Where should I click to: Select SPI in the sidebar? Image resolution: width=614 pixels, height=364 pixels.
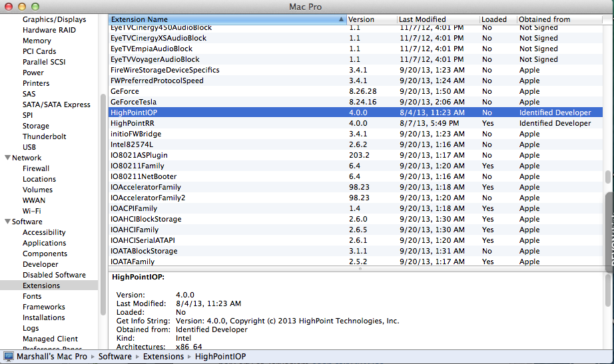[x=28, y=115]
